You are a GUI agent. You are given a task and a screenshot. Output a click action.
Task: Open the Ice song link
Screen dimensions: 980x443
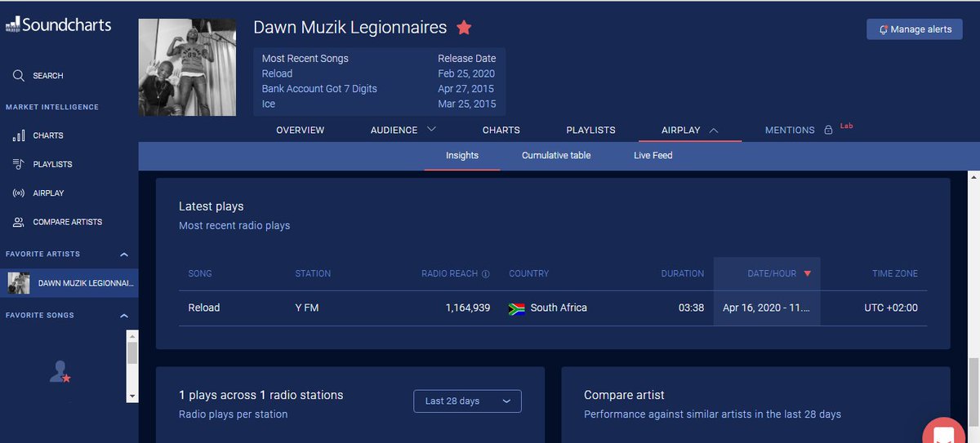click(269, 104)
